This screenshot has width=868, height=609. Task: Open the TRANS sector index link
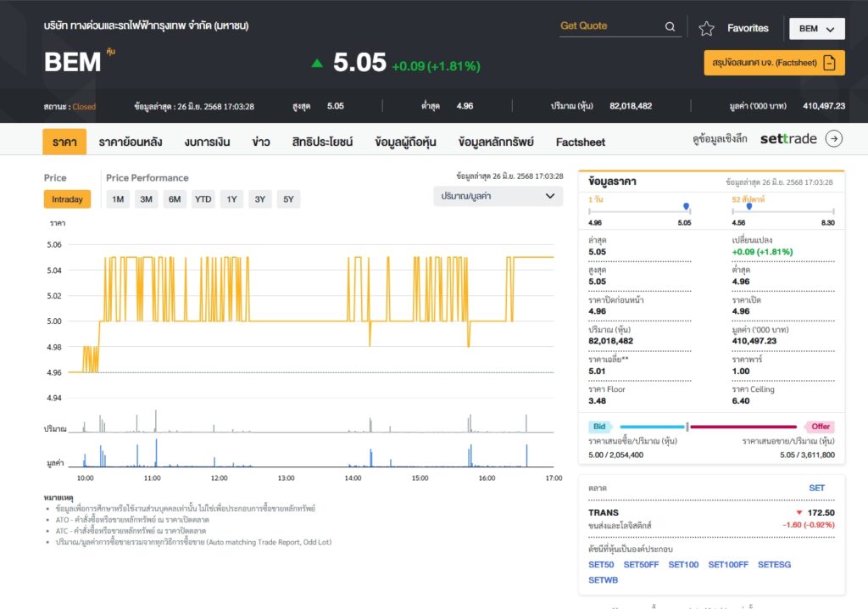[x=604, y=512]
